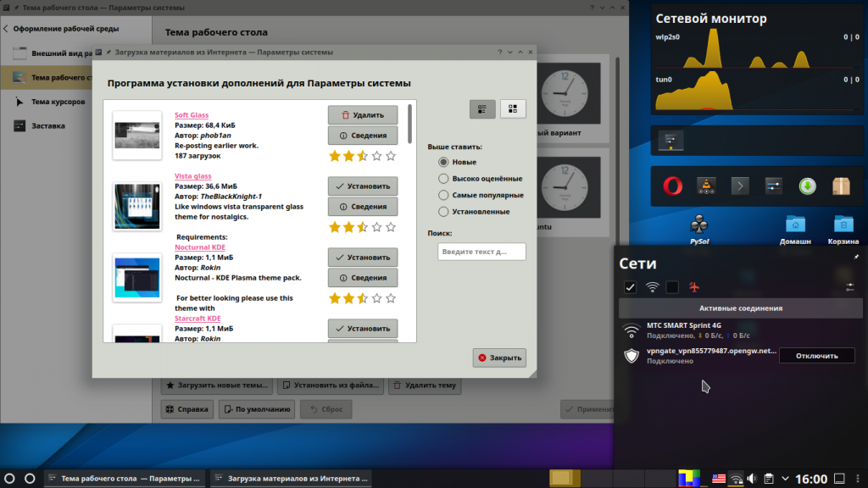The image size is (868, 488).
Task: Remove Soft Glass with Удалить button
Action: 363,115
